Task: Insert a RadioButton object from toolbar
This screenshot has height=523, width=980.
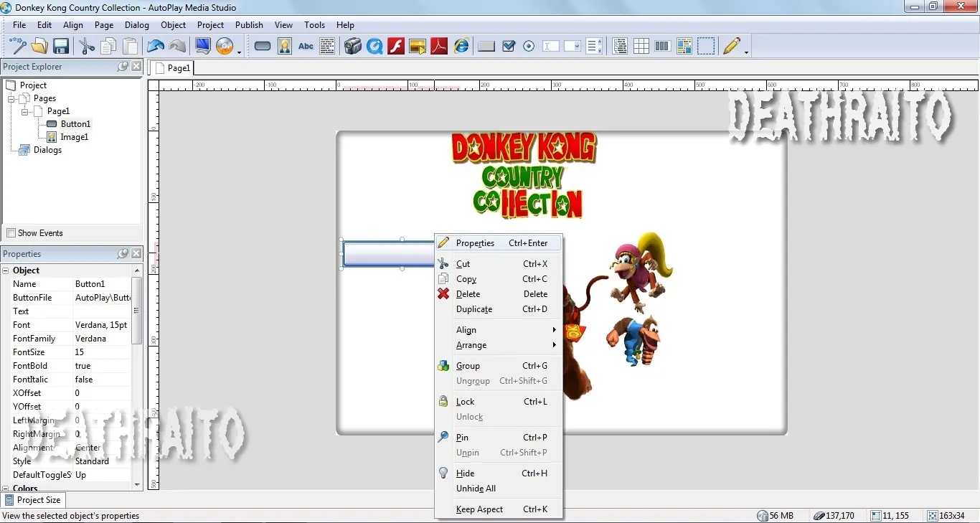Action: point(529,47)
